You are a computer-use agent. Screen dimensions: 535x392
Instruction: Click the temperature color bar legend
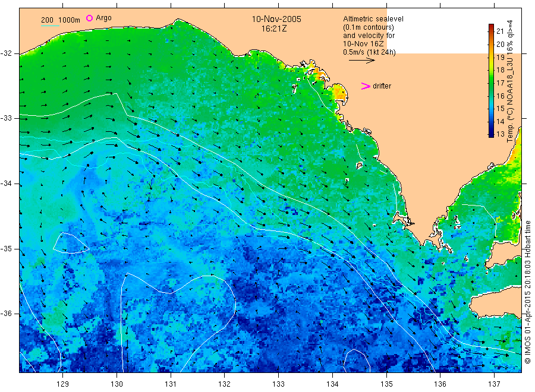pyautogui.click(x=491, y=81)
